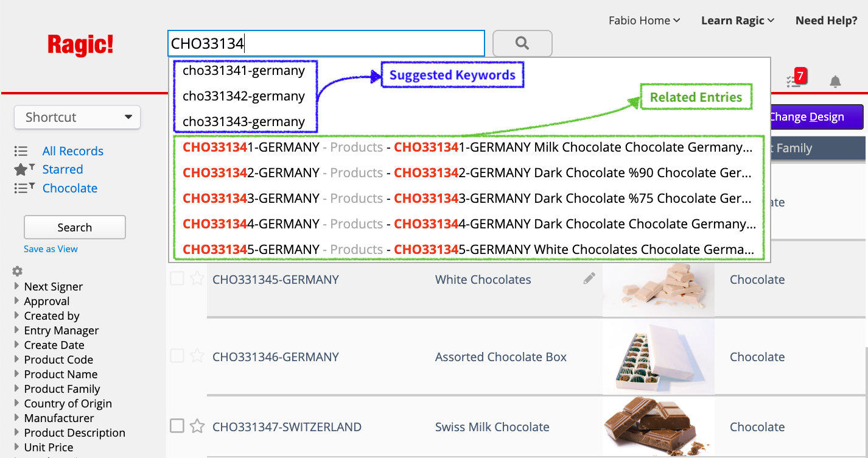The height and width of the screenshot is (458, 868).
Task: Click the magnifying glass search button
Action: (x=522, y=43)
